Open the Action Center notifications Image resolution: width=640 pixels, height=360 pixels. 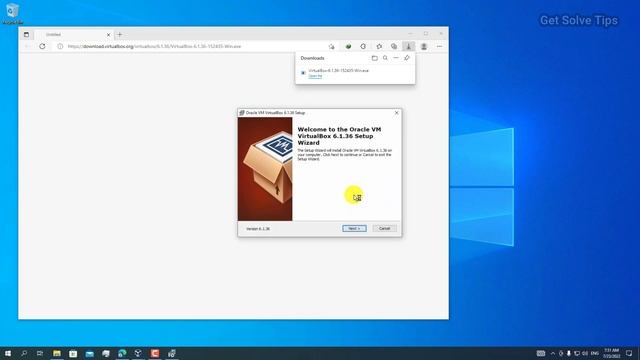tap(629, 353)
